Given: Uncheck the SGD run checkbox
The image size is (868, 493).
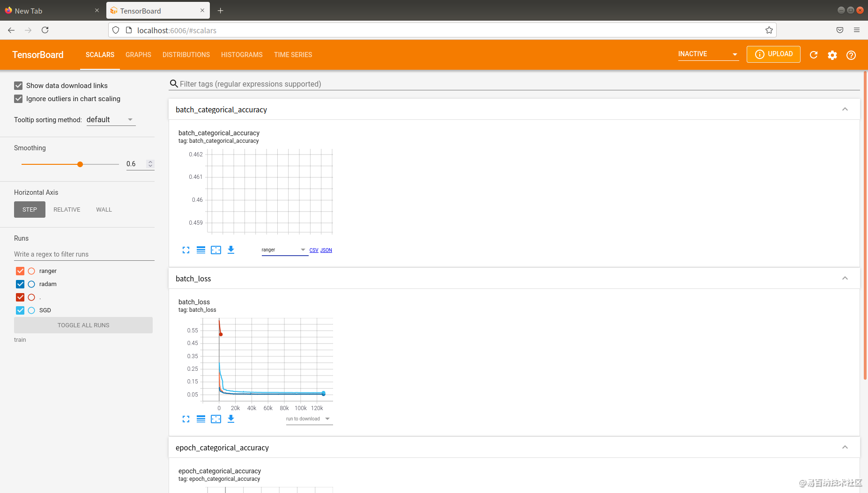Looking at the screenshot, I should [20, 310].
